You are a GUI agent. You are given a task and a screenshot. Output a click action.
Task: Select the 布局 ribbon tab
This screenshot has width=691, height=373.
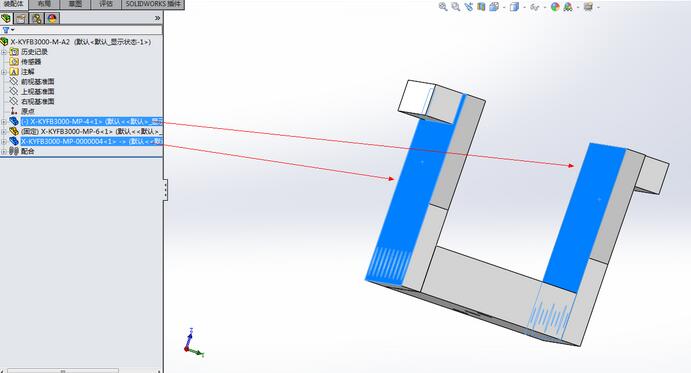(44, 4)
